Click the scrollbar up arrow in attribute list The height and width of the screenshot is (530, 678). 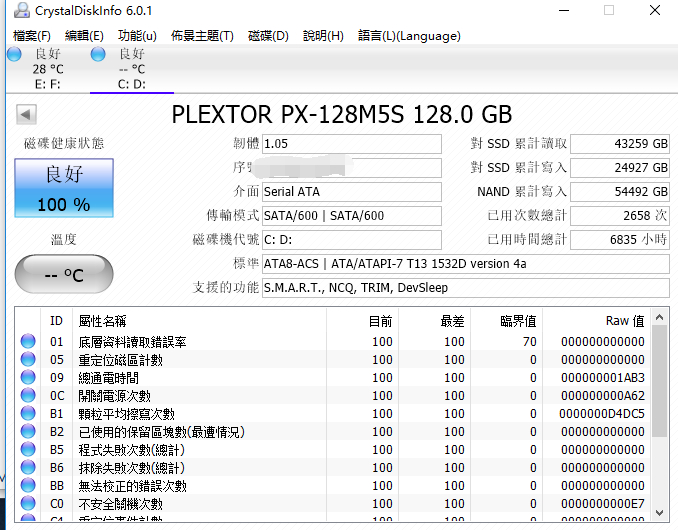click(659, 318)
